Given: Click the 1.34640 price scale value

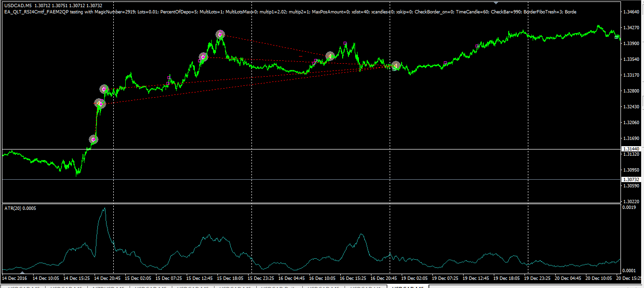Looking at the screenshot, I should (x=631, y=12).
